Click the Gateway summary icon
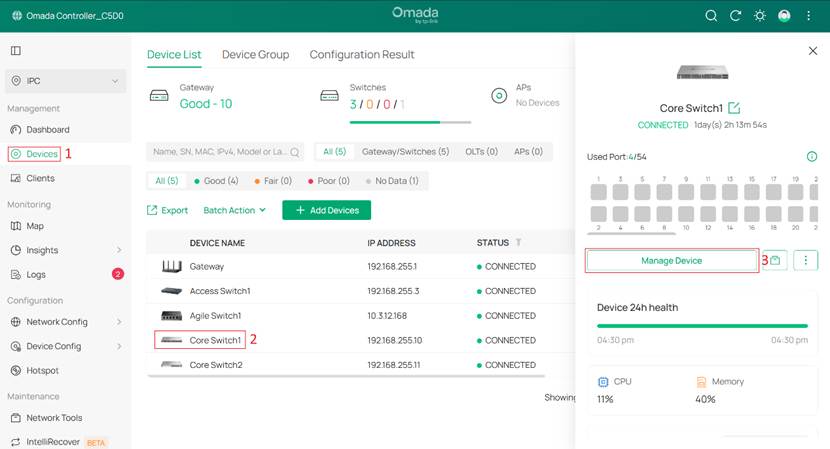This screenshot has width=830, height=449. pos(159,96)
